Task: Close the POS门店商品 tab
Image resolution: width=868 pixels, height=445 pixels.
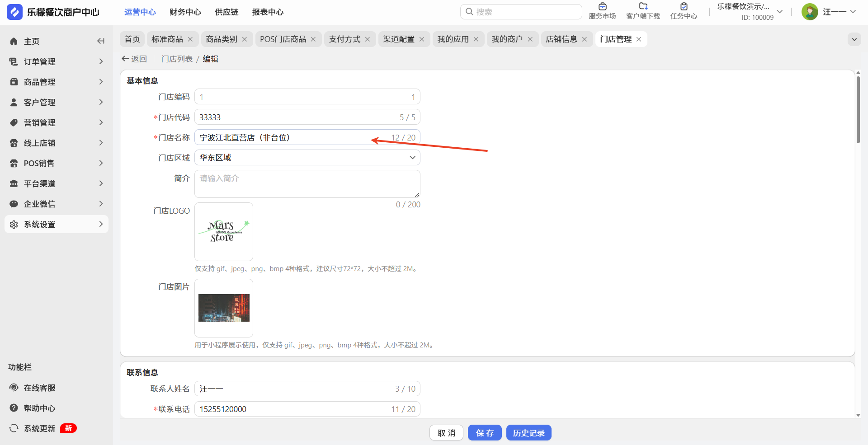Action: coord(313,39)
